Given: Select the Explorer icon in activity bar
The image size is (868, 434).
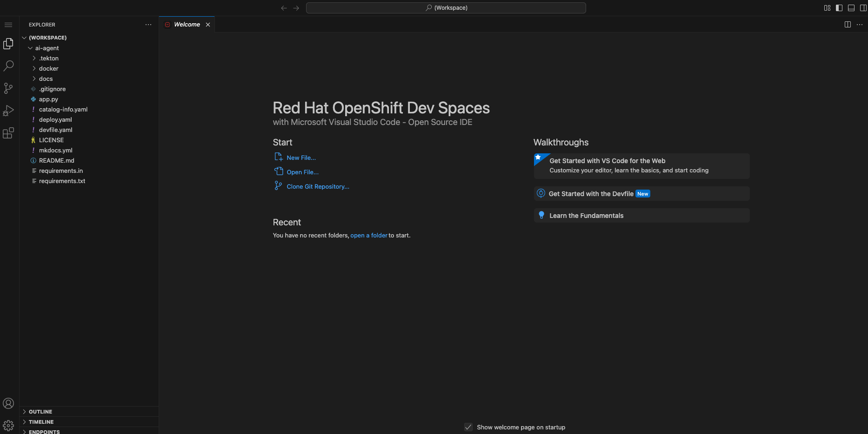Looking at the screenshot, I should tap(8, 43).
